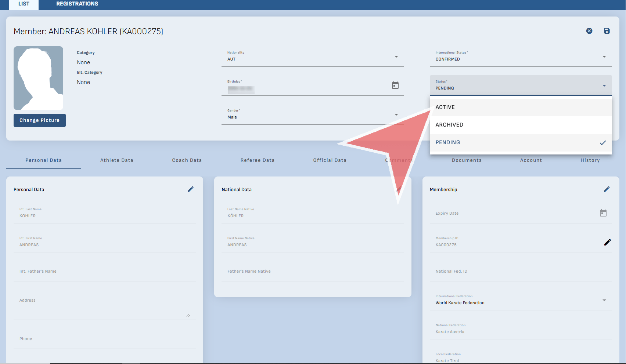Expand the Nationality dropdown
Viewport: 626px width, 364px height.
click(396, 57)
